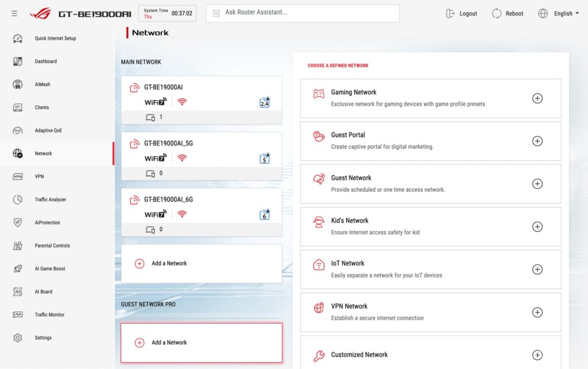The width and height of the screenshot is (588, 369).
Task: Click the AI Game Boost rocket icon
Action: click(18, 268)
